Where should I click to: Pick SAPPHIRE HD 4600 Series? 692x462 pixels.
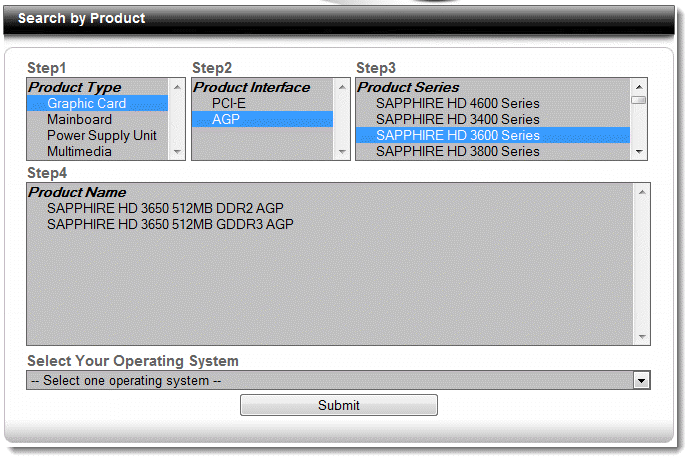coord(493,103)
